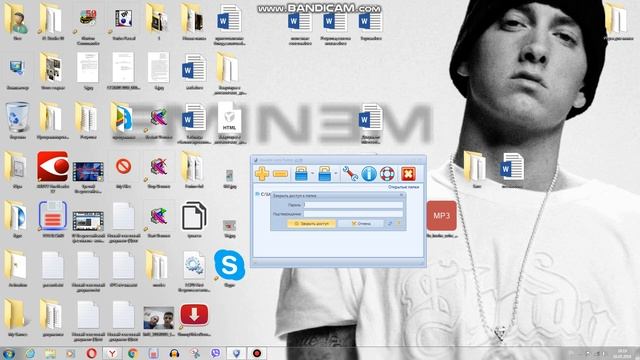Click the yellow plus Add folder icon
The height and width of the screenshot is (360, 640).
262,174
